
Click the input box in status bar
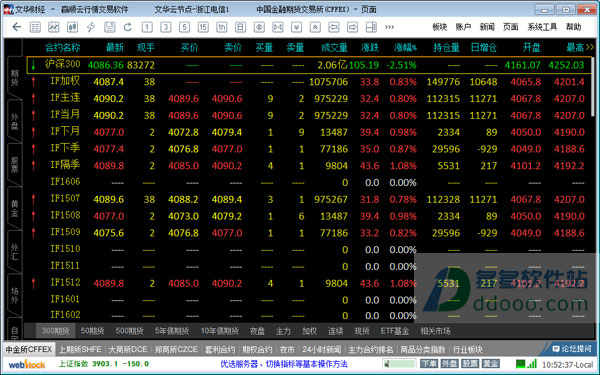coord(400,364)
